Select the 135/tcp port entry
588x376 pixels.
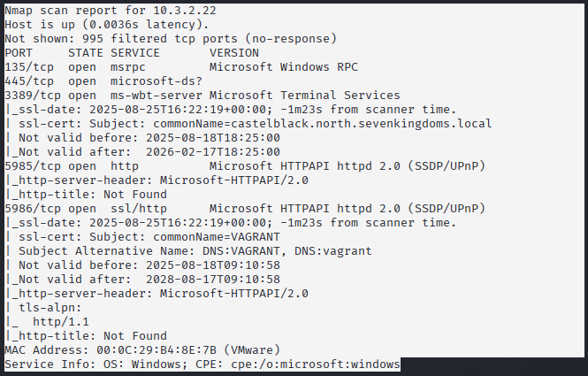click(29, 67)
